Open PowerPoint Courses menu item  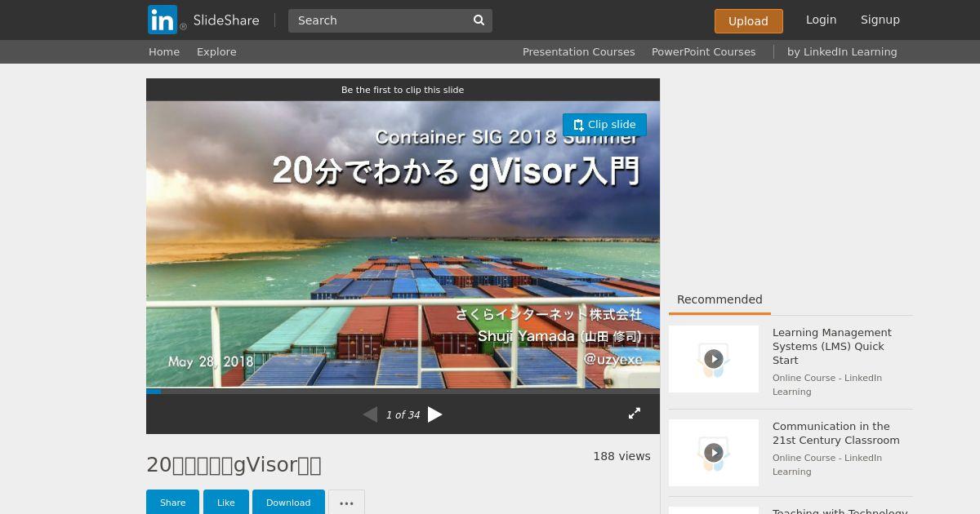pyautogui.click(x=703, y=51)
